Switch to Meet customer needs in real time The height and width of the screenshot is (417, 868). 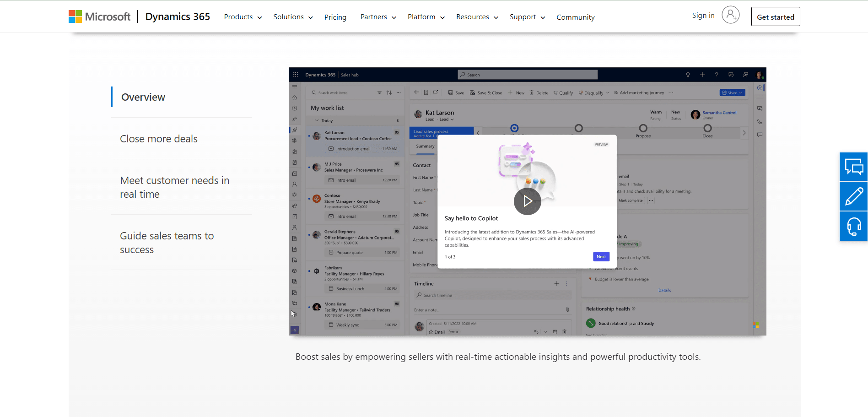tap(174, 187)
